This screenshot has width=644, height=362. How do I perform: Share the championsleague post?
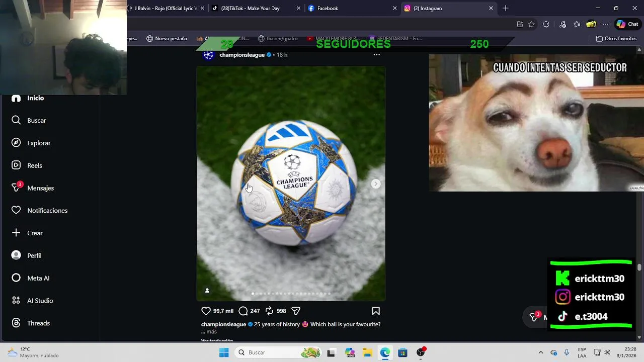point(296,311)
